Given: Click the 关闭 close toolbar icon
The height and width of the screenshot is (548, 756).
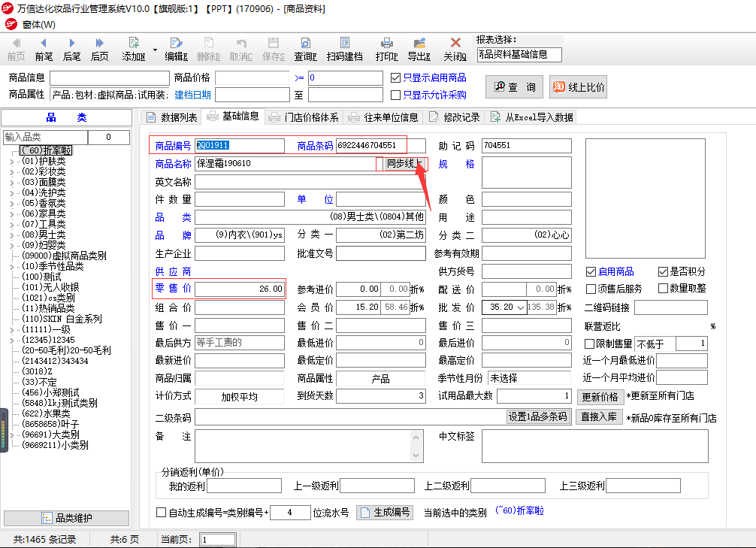Looking at the screenshot, I should 455,49.
